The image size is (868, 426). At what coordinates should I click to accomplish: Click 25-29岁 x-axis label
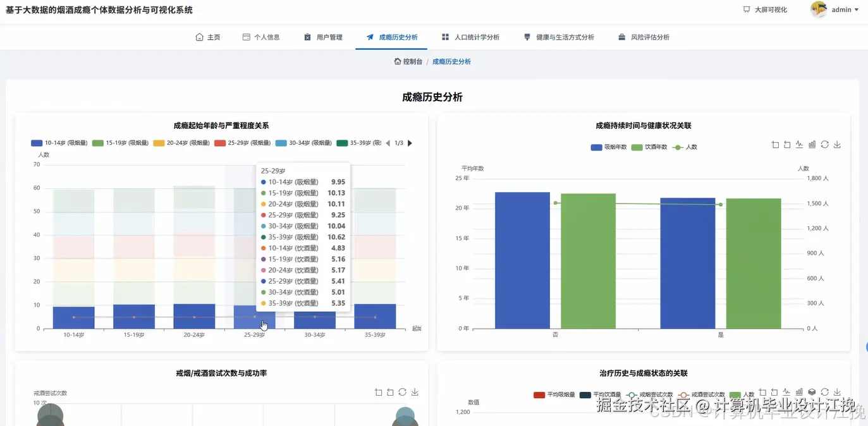254,335
